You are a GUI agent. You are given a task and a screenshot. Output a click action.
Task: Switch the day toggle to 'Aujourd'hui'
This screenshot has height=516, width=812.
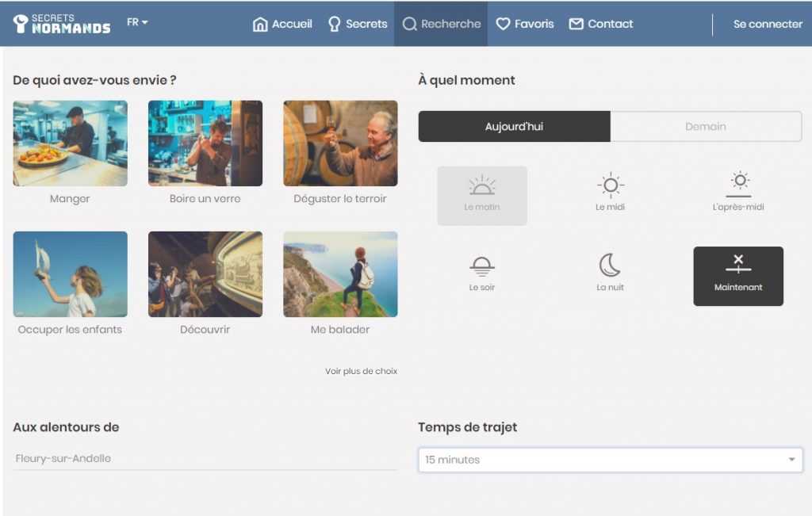point(514,126)
